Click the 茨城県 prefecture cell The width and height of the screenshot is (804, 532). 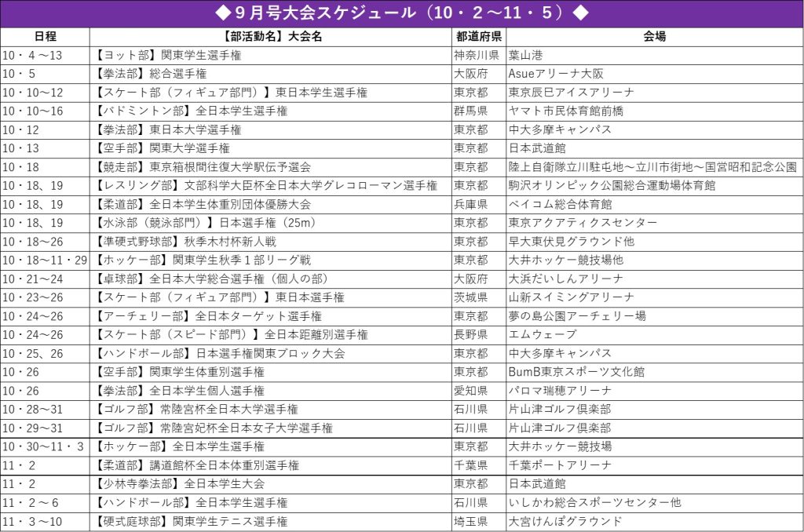click(471, 297)
